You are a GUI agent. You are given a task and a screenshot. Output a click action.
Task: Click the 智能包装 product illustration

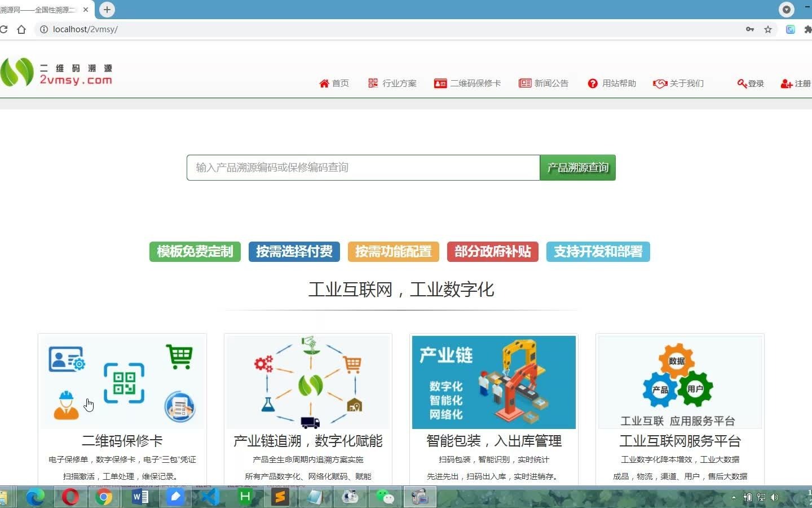click(x=493, y=382)
